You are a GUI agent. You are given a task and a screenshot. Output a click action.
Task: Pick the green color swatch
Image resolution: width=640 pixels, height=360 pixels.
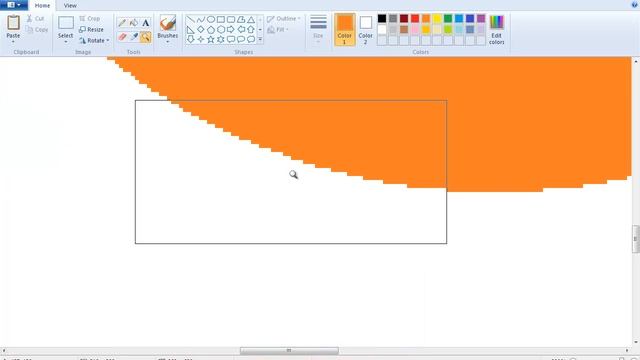[448, 18]
